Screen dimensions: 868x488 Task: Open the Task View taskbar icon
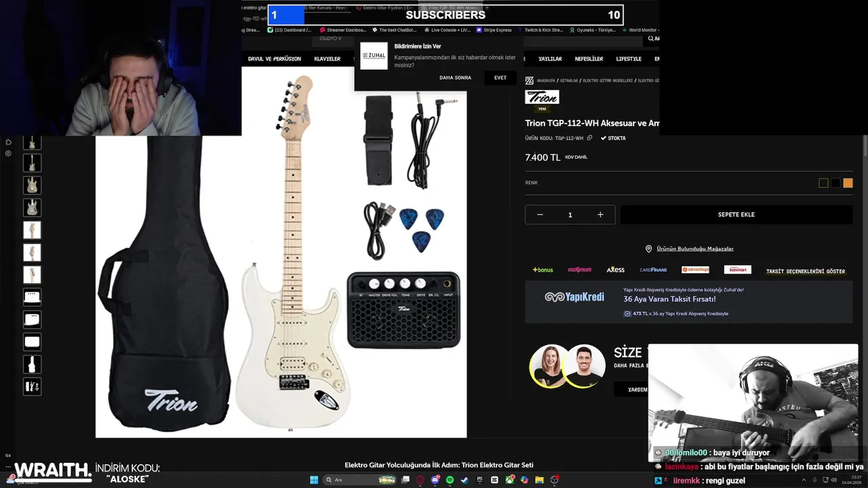coord(406,480)
